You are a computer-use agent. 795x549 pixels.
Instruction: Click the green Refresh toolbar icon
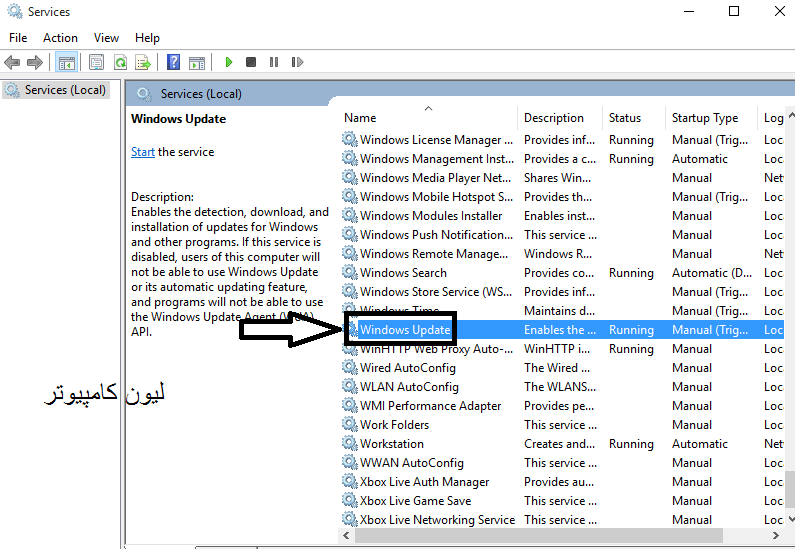click(x=120, y=62)
